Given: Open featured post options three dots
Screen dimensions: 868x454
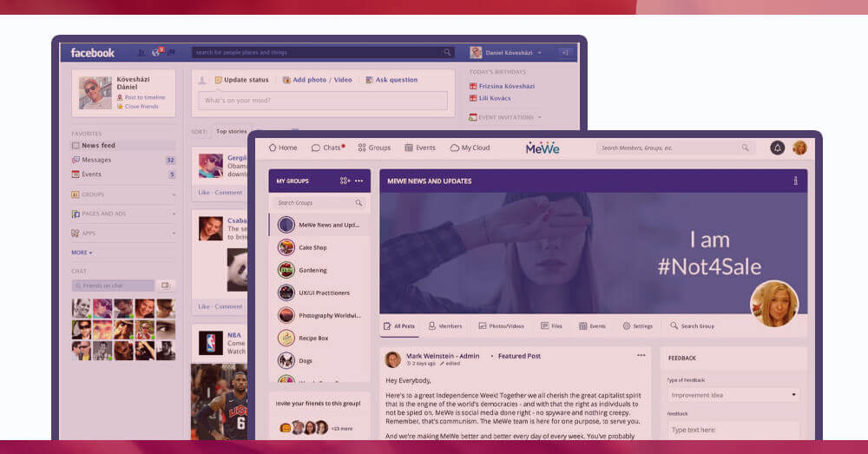Looking at the screenshot, I should [641, 355].
